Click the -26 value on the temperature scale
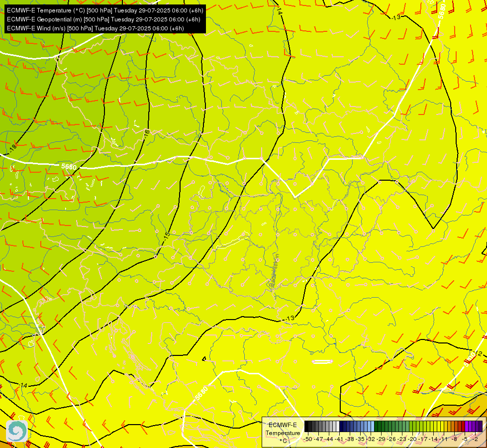The height and width of the screenshot is (448, 487). 391,439
